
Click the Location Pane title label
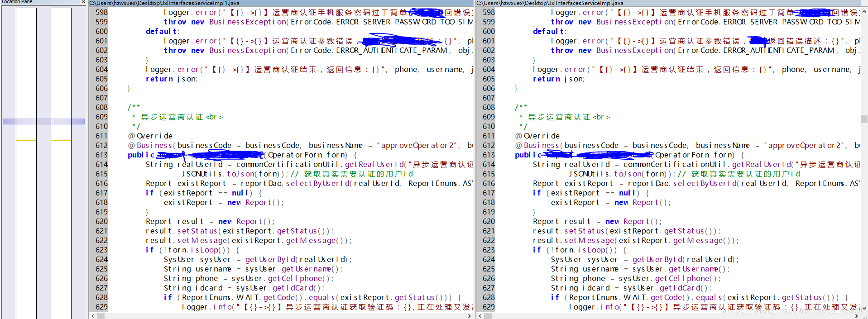pyautogui.click(x=17, y=2)
